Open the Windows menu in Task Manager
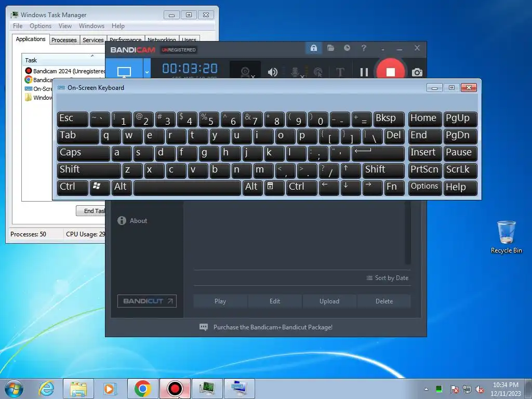532x399 pixels. pyautogui.click(x=91, y=26)
